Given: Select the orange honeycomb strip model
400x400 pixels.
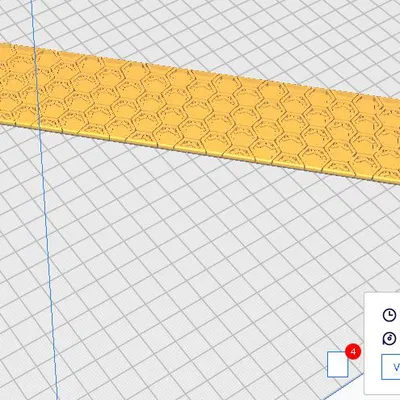Looking at the screenshot, I should coord(200,113).
